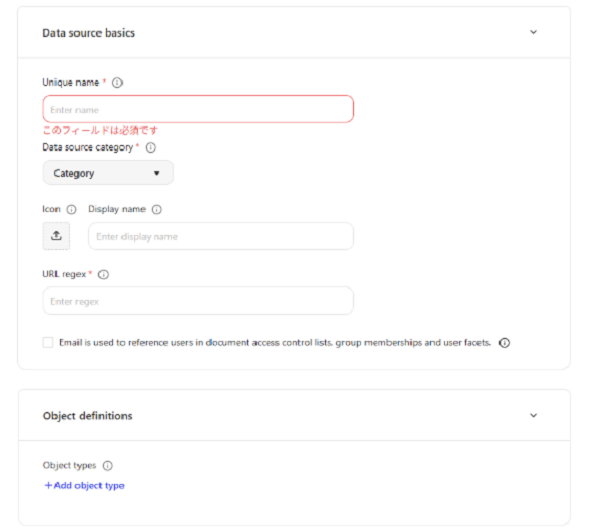
Task: Focus the Unique name input field
Action: 198,109
